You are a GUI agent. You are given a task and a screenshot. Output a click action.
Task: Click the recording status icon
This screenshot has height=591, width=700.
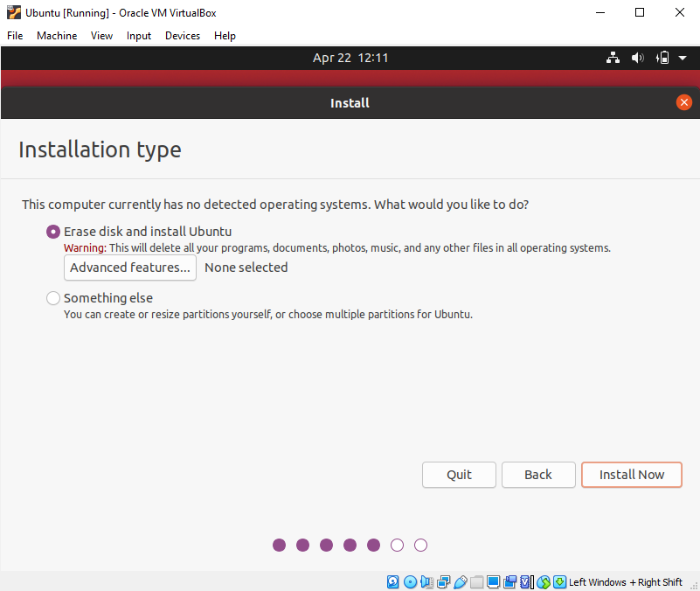click(509, 582)
